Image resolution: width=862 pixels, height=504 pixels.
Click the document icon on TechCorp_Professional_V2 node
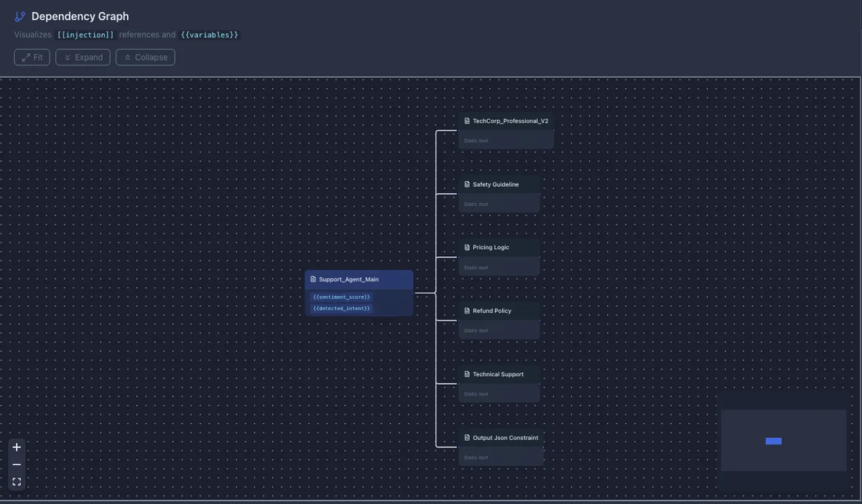(x=467, y=121)
